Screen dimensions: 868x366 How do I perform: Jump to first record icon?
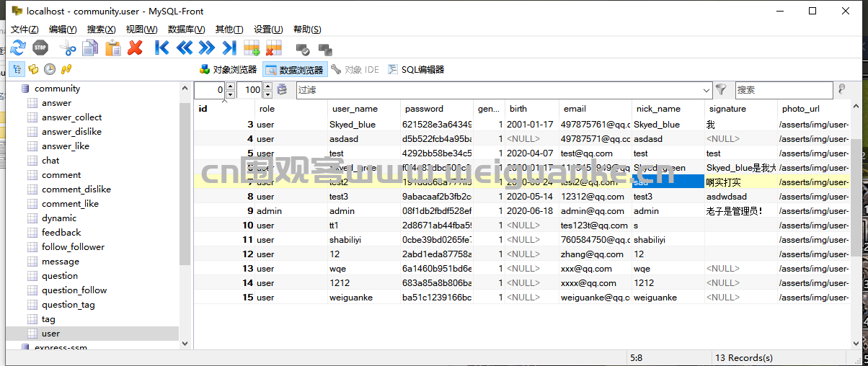pyautogui.click(x=162, y=48)
